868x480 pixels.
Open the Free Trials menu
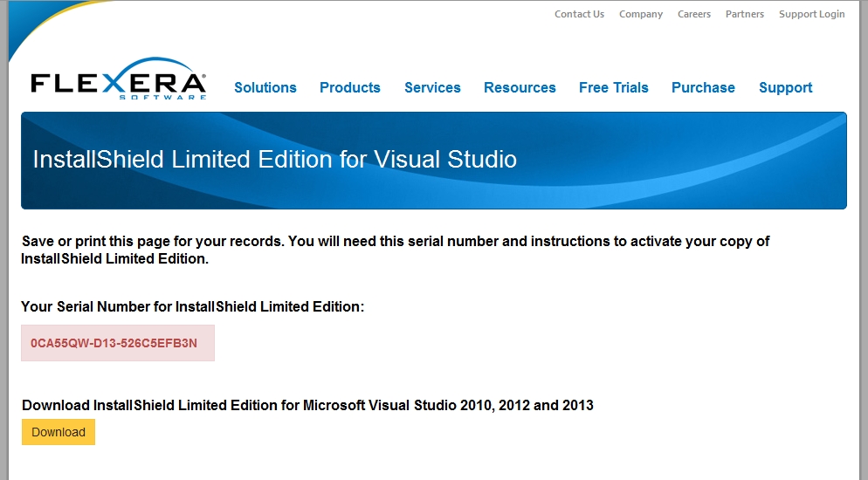click(613, 87)
